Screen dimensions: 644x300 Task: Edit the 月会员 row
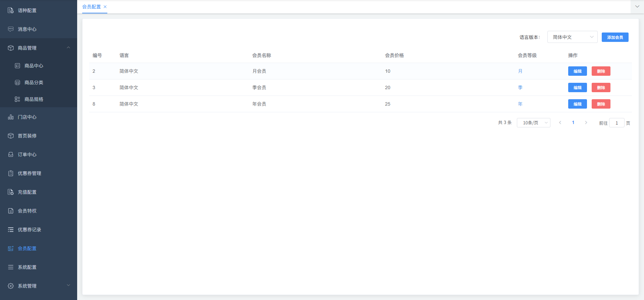577,71
